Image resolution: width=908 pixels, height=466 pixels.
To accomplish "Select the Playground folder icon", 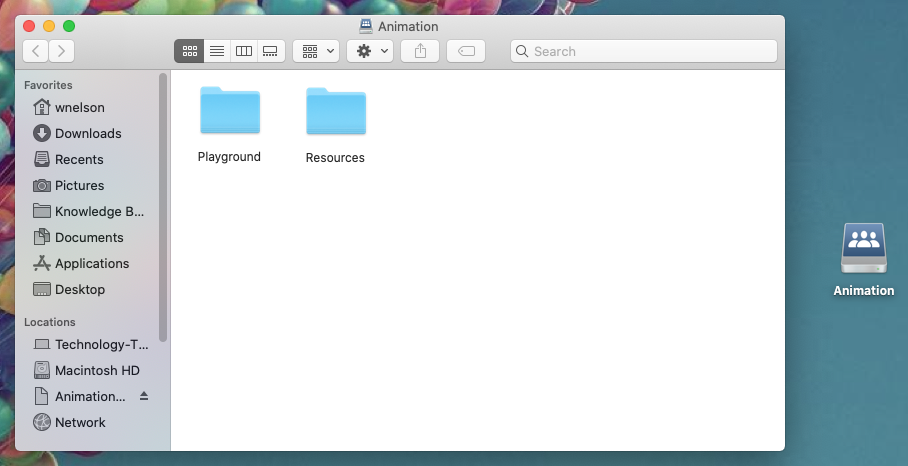I will [230, 110].
